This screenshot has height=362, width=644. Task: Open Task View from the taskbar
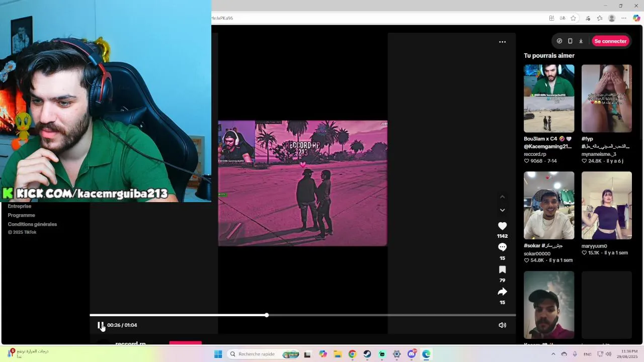click(x=307, y=354)
